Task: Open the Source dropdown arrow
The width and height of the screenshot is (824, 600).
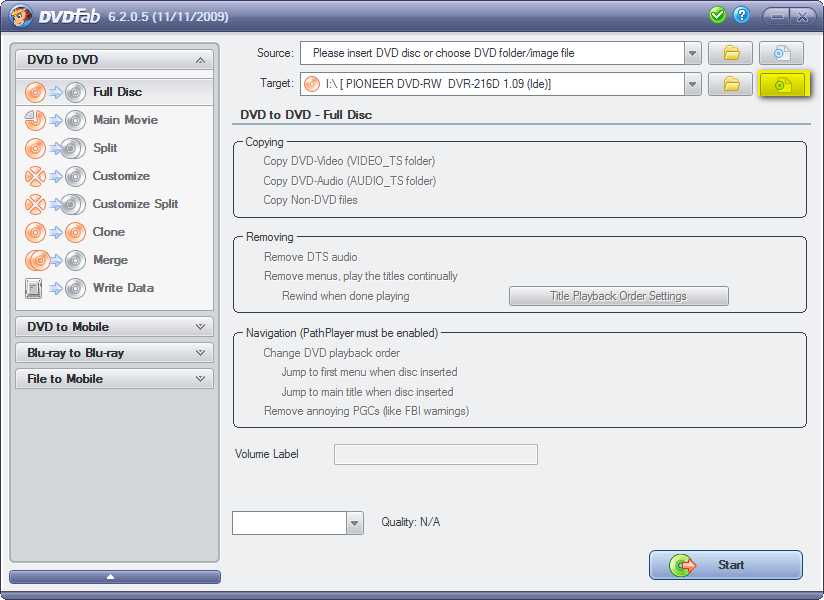Action: tap(693, 53)
